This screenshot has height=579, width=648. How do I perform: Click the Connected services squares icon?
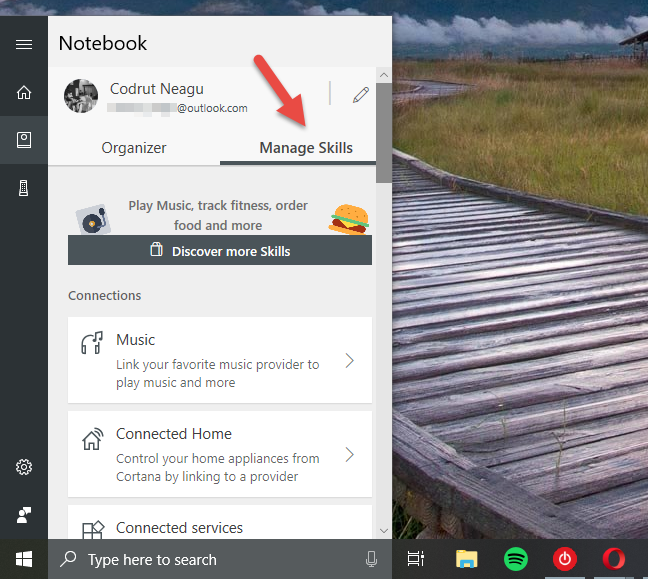point(93,529)
